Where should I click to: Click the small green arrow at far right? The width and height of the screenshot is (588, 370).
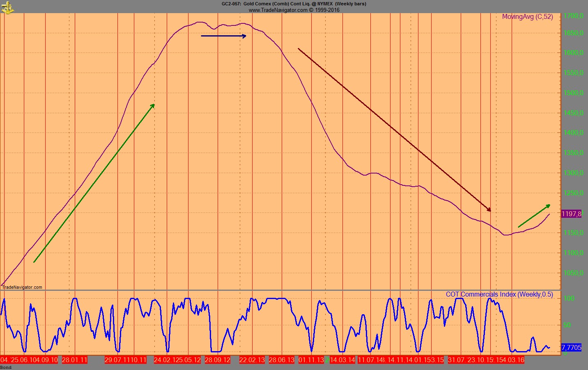pos(534,216)
